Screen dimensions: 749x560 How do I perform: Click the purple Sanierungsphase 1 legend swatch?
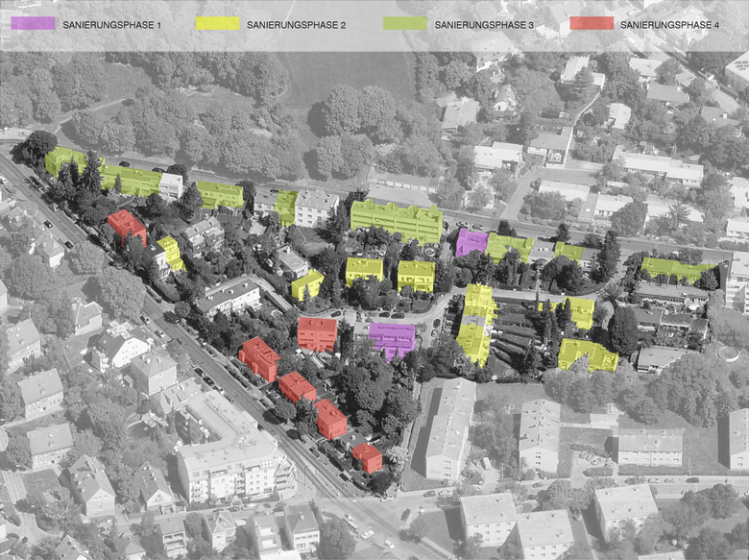(x=33, y=23)
